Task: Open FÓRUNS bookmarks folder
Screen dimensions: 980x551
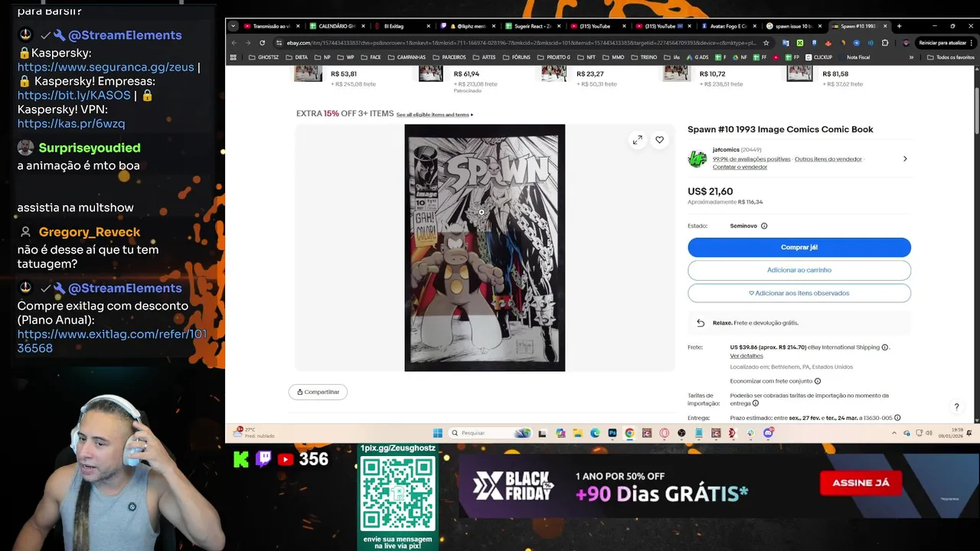Action: click(516, 57)
